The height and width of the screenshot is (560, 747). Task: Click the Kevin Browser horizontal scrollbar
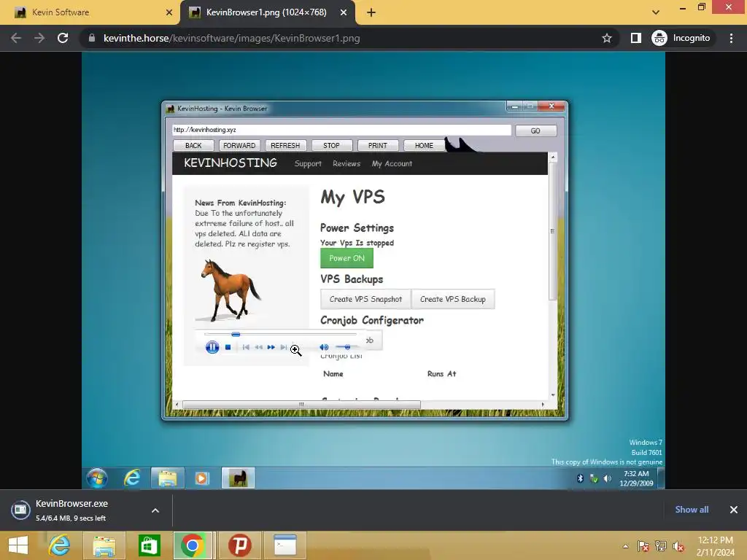tap(301, 404)
